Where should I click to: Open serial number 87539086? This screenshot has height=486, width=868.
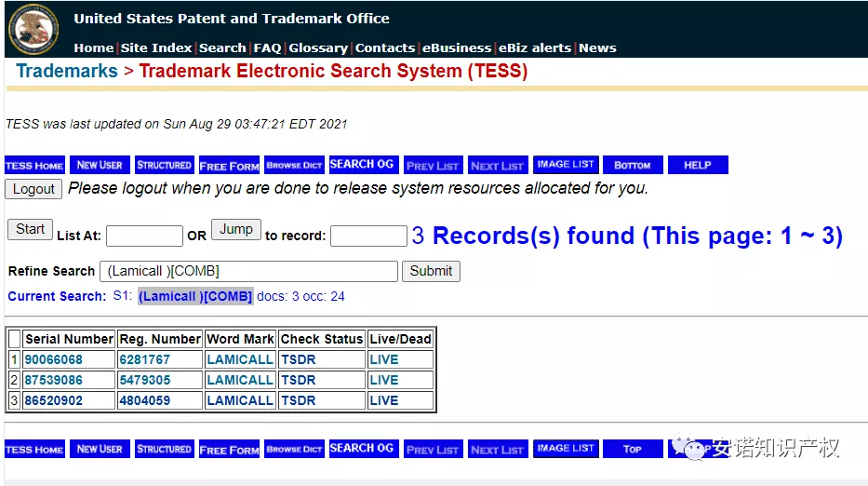pos(54,380)
